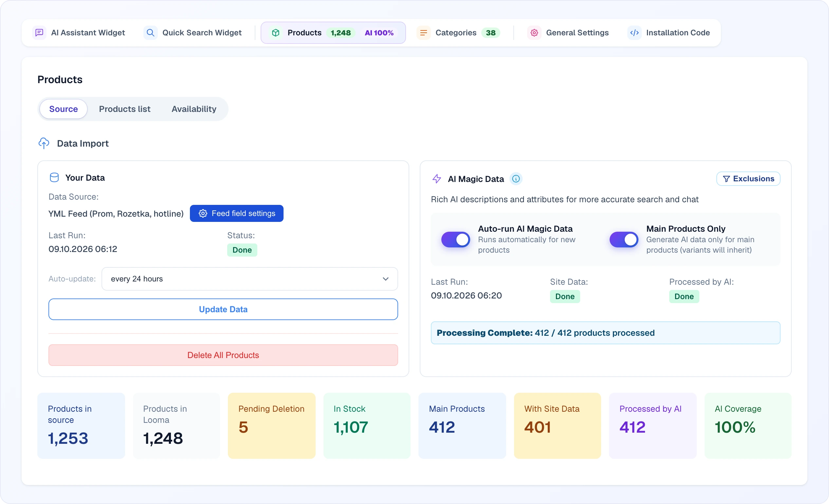The height and width of the screenshot is (504, 829).
Task: Click the In Stock 1,107 card
Action: click(x=367, y=426)
